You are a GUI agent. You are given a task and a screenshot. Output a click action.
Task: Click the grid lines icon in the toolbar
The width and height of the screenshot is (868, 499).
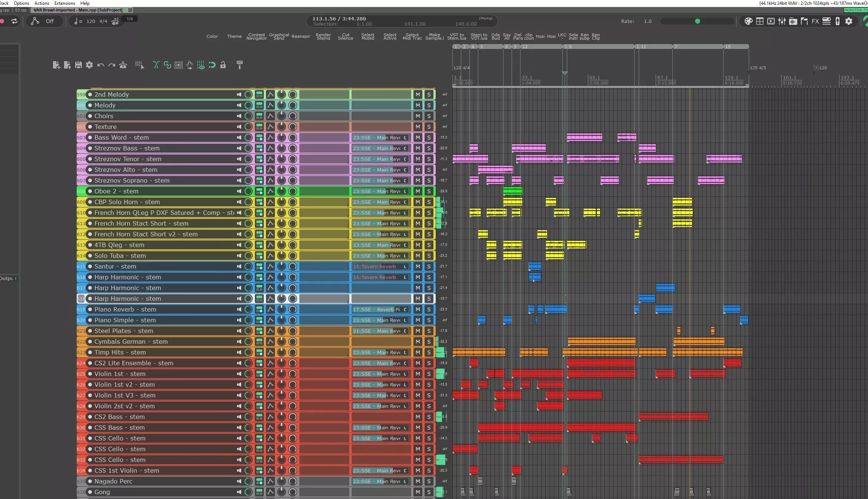point(179,65)
